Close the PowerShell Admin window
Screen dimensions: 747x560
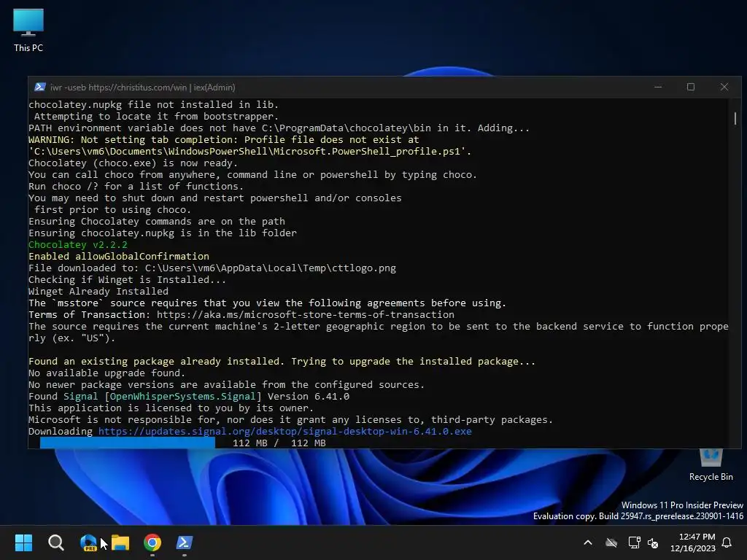[724, 87]
